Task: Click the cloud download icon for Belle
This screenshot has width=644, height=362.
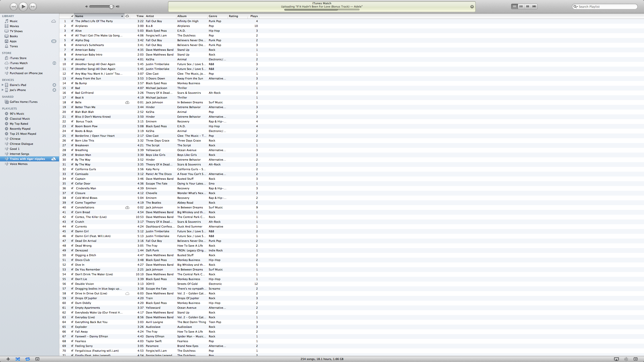Action: click(x=127, y=102)
